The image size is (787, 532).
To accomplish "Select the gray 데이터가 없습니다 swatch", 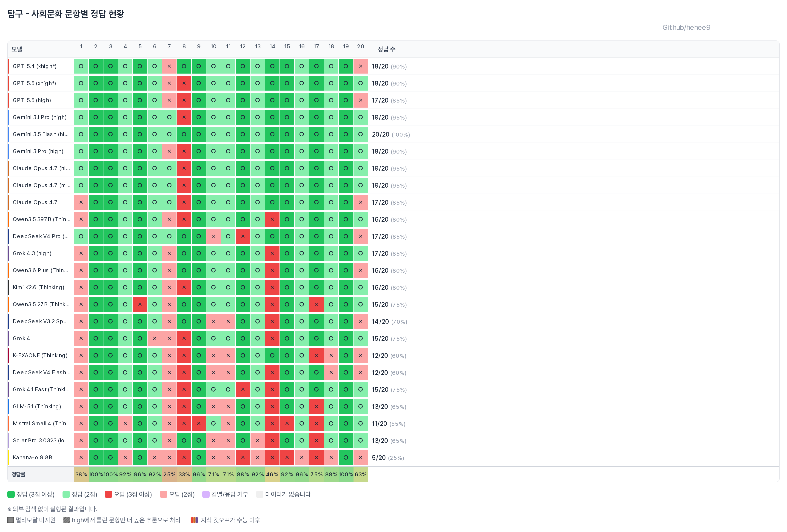I will [260, 494].
